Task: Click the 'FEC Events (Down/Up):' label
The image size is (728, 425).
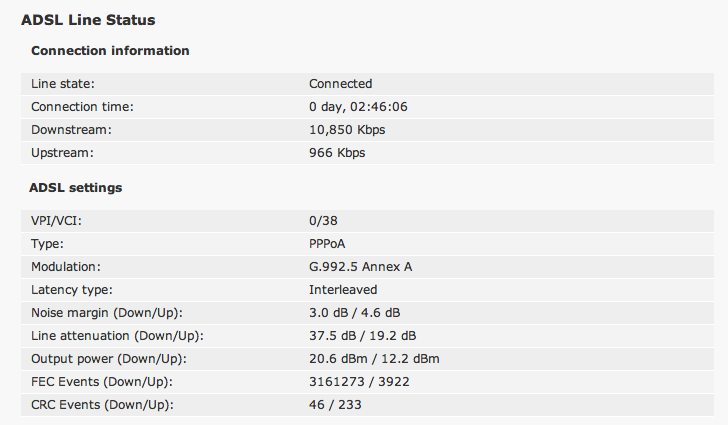Action: tap(102, 382)
